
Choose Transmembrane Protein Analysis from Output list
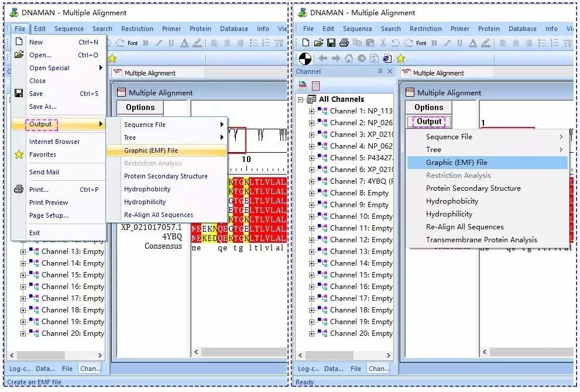click(x=488, y=240)
